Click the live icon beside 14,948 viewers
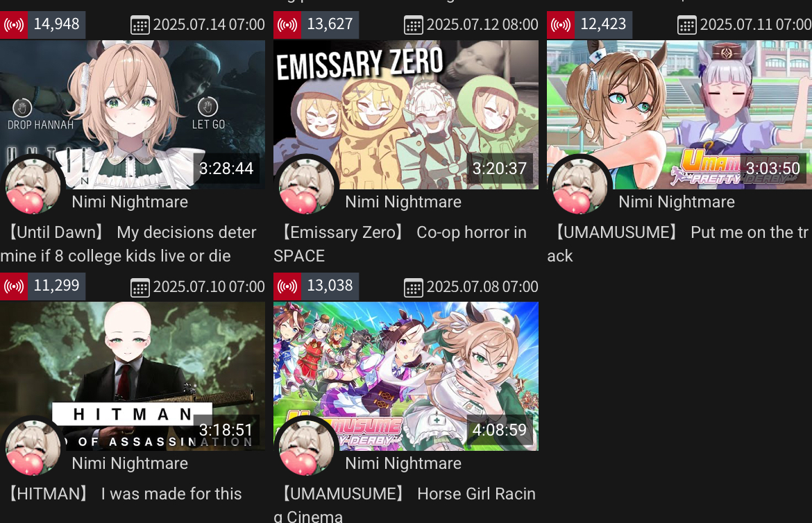The image size is (812, 523). point(13,25)
